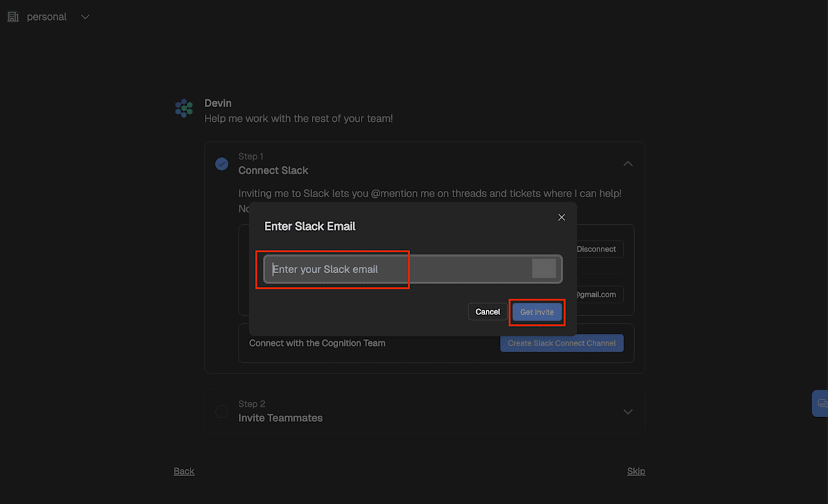
Task: Click the Invite Teammates heading
Action: point(280,418)
